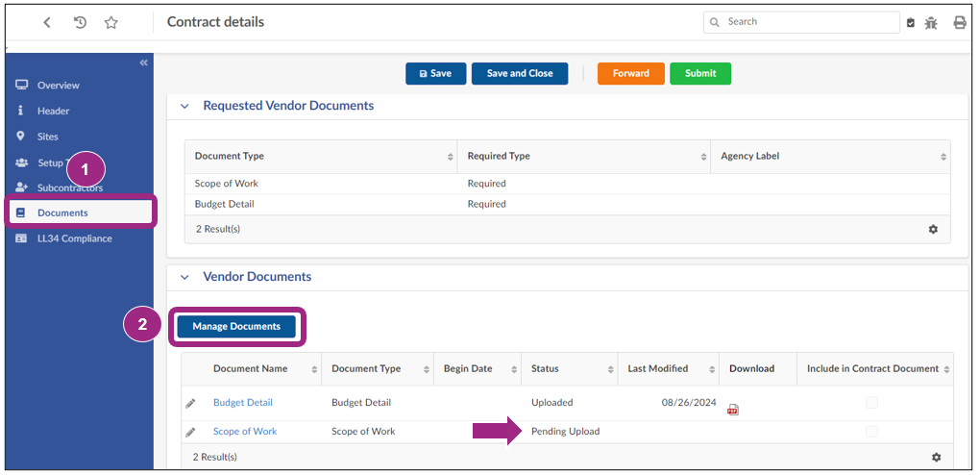
Task: Collapse the Vendor Documents section
Action: pyautogui.click(x=184, y=277)
